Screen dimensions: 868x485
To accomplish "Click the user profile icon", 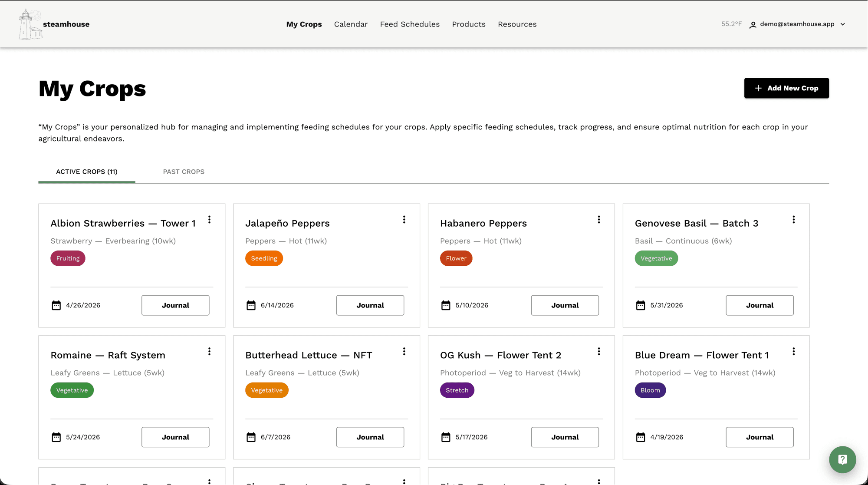I will tap(753, 25).
